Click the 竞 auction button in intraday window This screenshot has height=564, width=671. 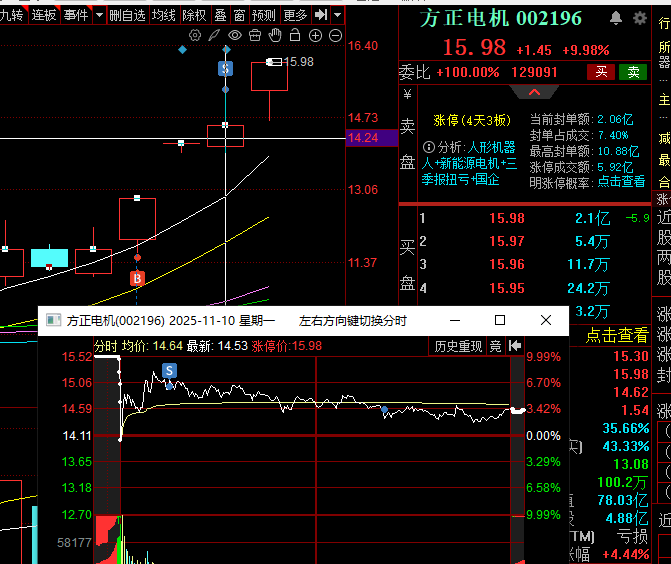tap(496, 346)
